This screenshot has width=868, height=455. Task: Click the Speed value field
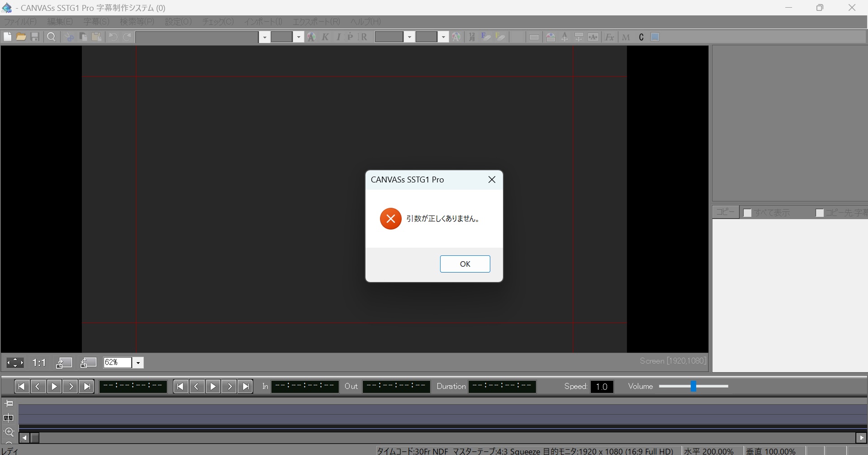602,387
